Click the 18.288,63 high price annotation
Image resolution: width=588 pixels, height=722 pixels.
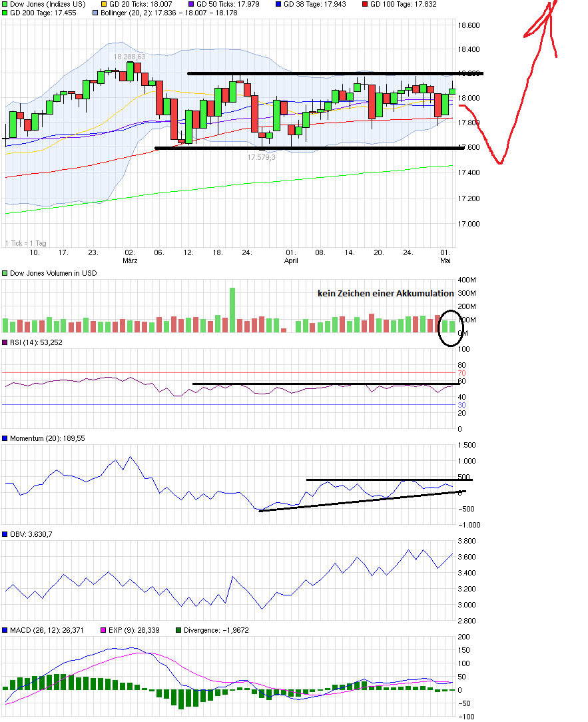(129, 57)
